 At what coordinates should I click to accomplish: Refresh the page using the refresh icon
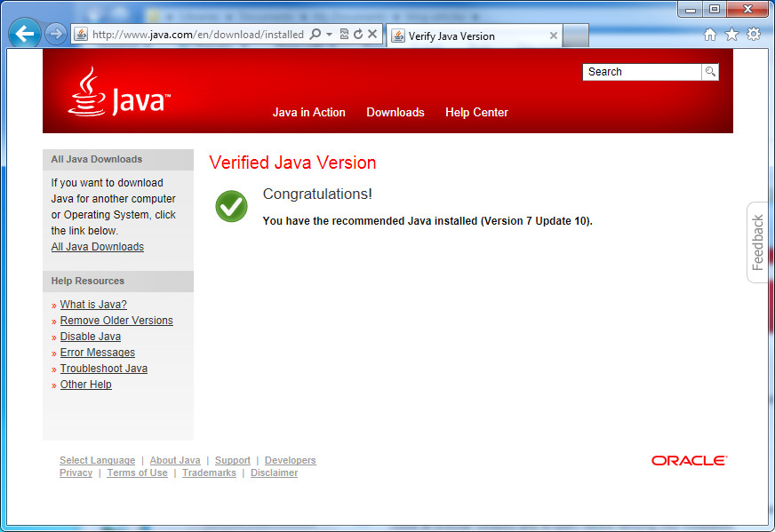358,34
